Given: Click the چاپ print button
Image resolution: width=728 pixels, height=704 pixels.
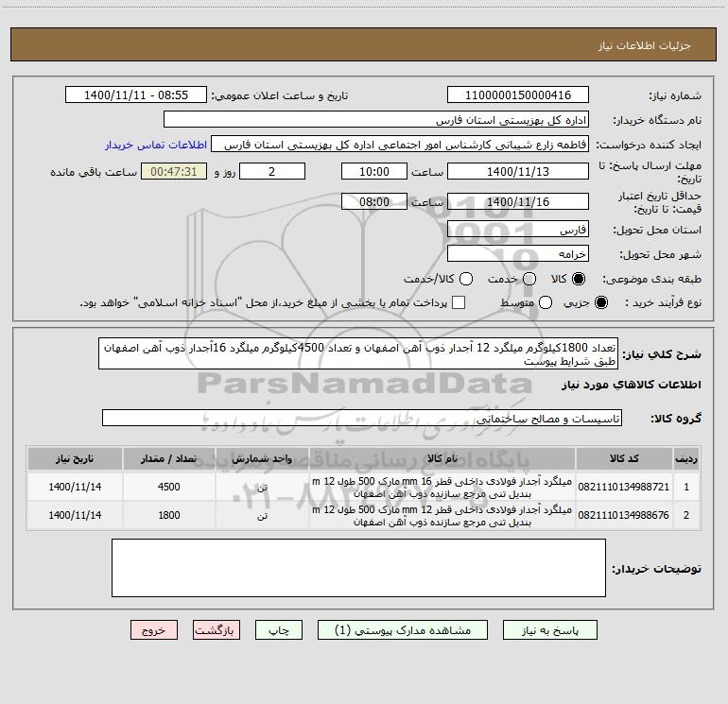Looking at the screenshot, I should click(279, 629).
